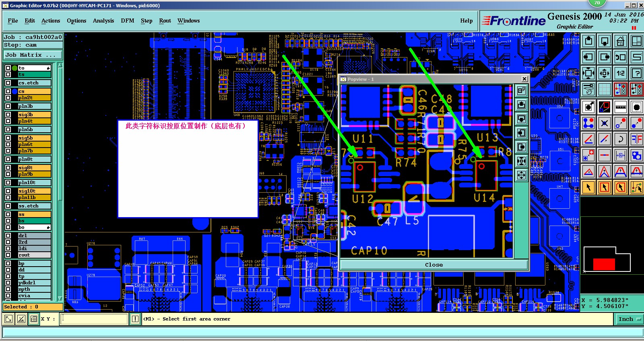This screenshot has width=644, height=341.
Task: Click the pan right icon in right toolbar
Action: point(605,57)
